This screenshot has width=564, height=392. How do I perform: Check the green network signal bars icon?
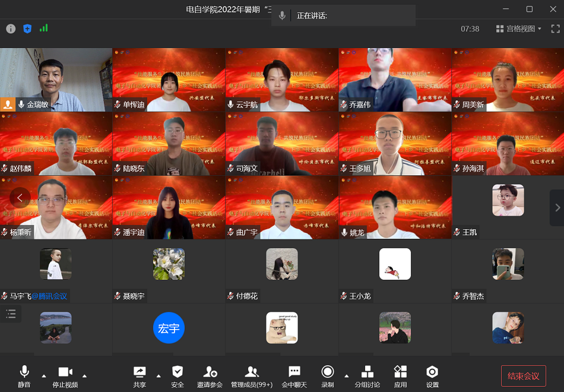[x=43, y=29]
